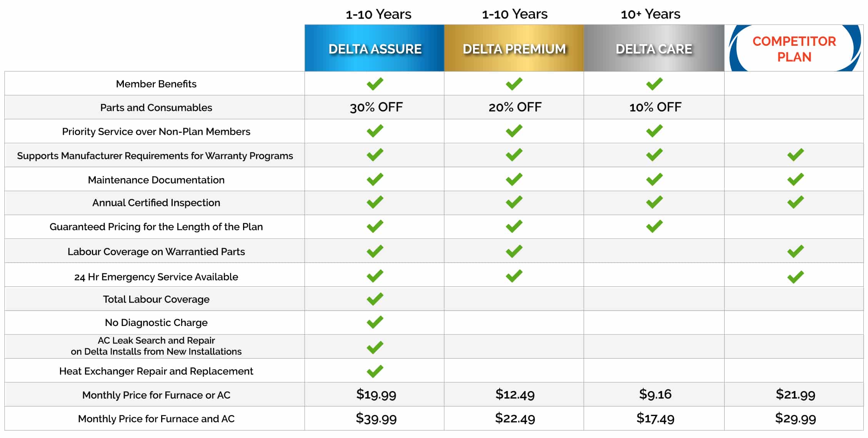Click the $39.99 Furnace and AC price
This screenshot has width=868, height=438.
(x=376, y=418)
